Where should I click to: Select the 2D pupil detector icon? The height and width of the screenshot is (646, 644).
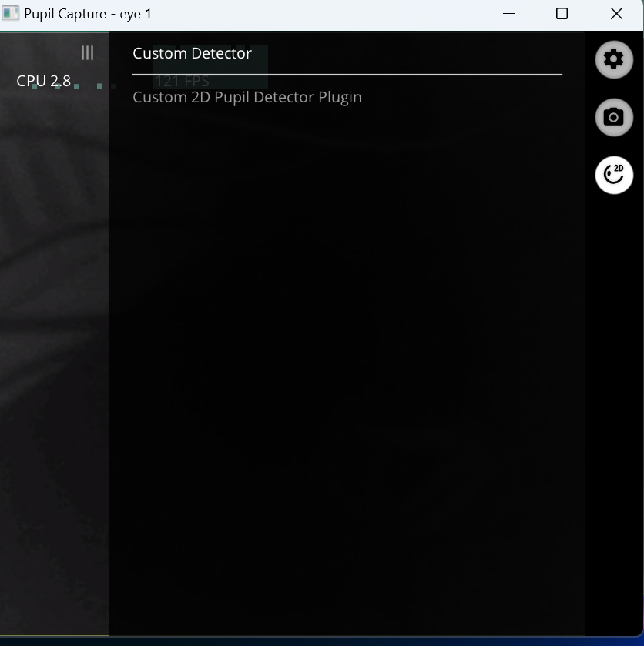click(x=614, y=175)
